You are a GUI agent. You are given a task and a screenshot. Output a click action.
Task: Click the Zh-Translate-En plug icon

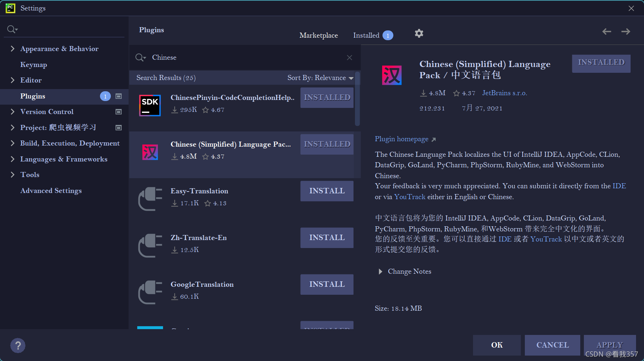(150, 245)
